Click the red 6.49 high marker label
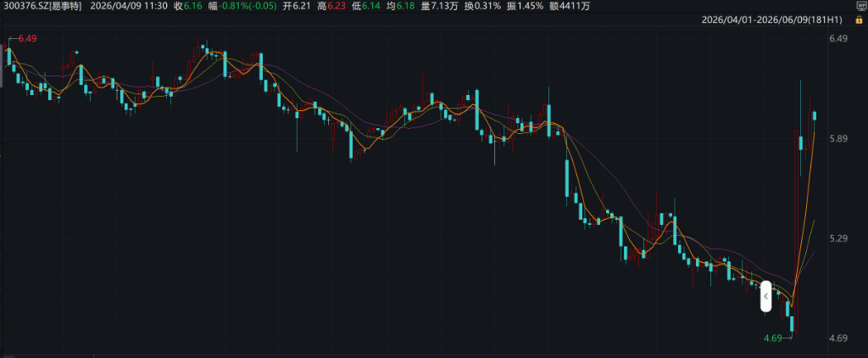Viewport: 868px width, 358px height. (x=28, y=39)
